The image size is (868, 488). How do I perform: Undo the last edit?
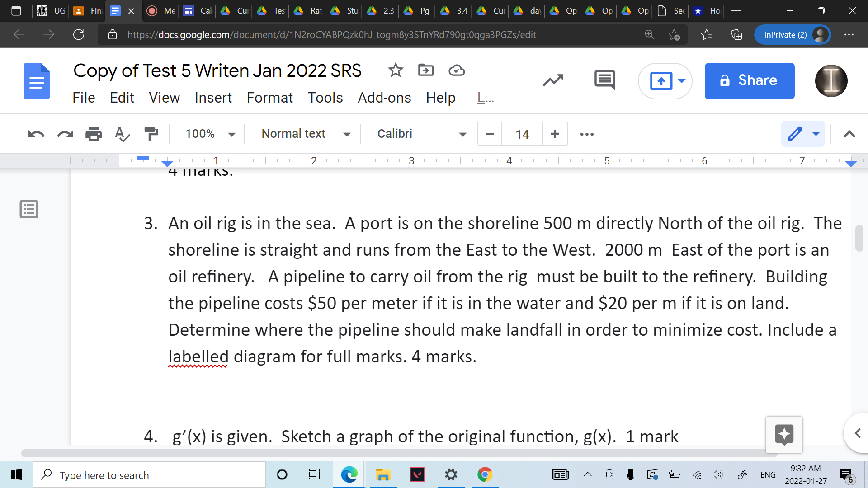[36, 134]
